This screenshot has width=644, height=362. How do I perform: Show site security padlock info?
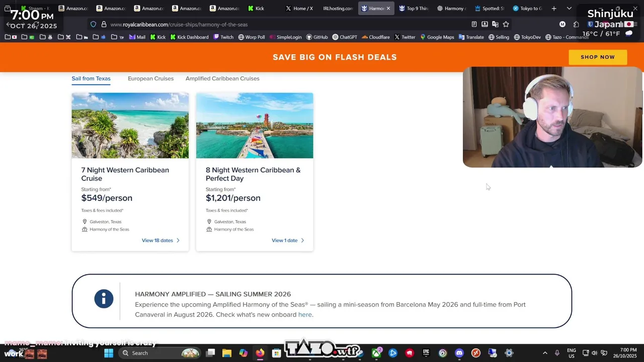click(104, 24)
